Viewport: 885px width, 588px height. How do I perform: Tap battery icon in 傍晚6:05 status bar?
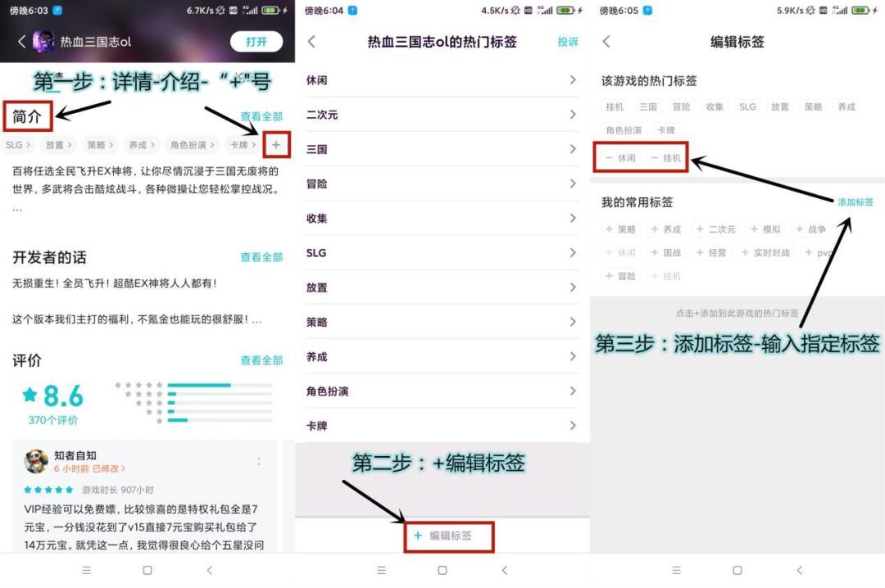(x=860, y=10)
